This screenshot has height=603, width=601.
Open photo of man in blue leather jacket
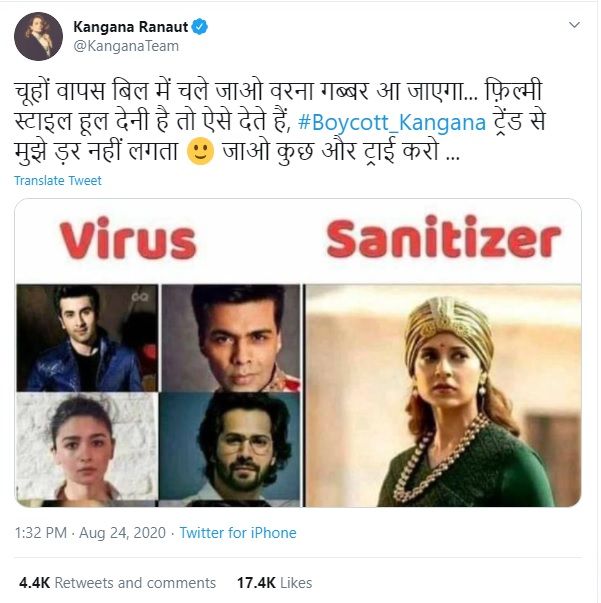pyautogui.click(x=86, y=336)
